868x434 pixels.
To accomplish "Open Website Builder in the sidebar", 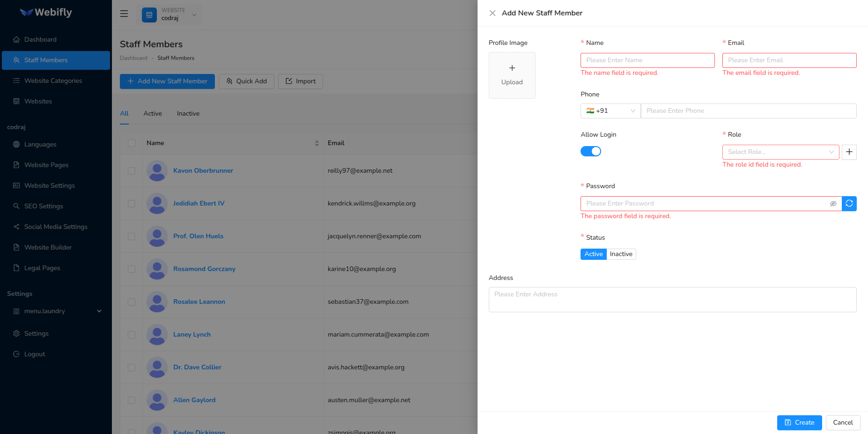I will tap(48, 248).
